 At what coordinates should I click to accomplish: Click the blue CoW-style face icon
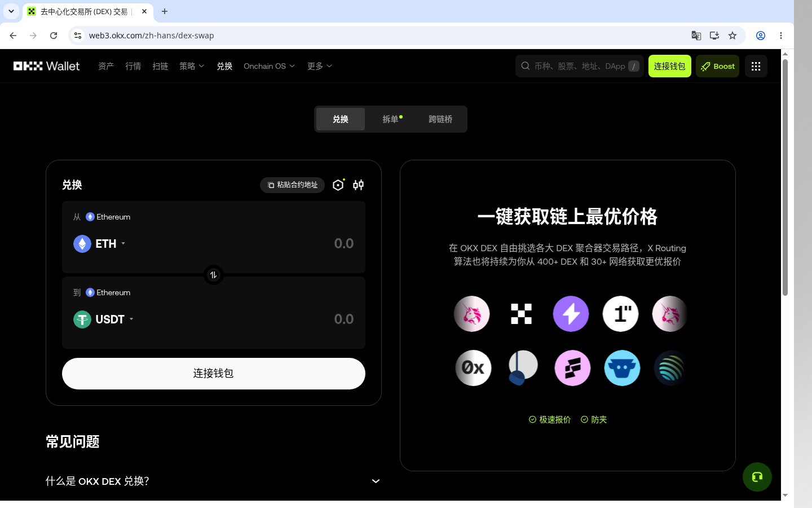pos(622,368)
